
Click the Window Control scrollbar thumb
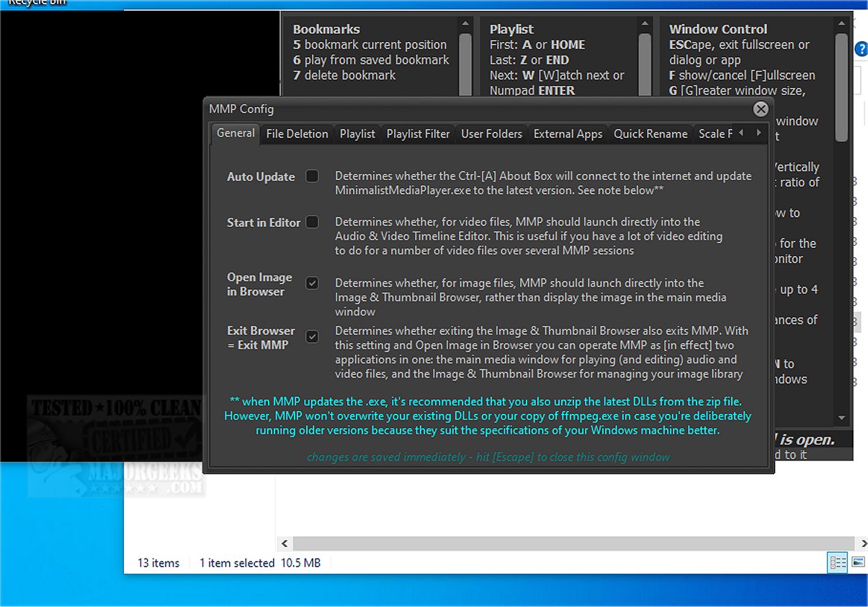tap(841, 87)
